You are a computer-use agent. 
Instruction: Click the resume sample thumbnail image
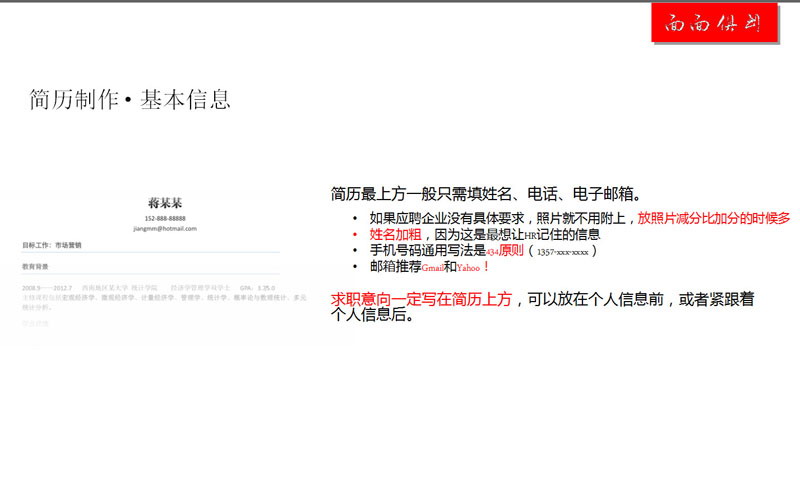(x=164, y=262)
